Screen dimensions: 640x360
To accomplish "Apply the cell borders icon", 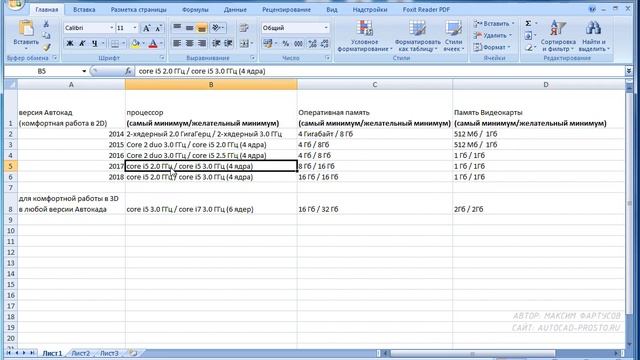I will point(115,43).
